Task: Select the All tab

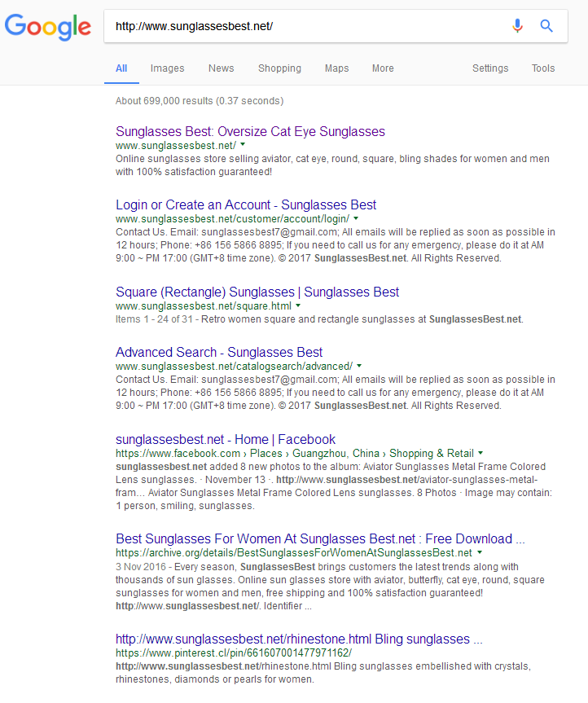Action: pyautogui.click(x=121, y=68)
